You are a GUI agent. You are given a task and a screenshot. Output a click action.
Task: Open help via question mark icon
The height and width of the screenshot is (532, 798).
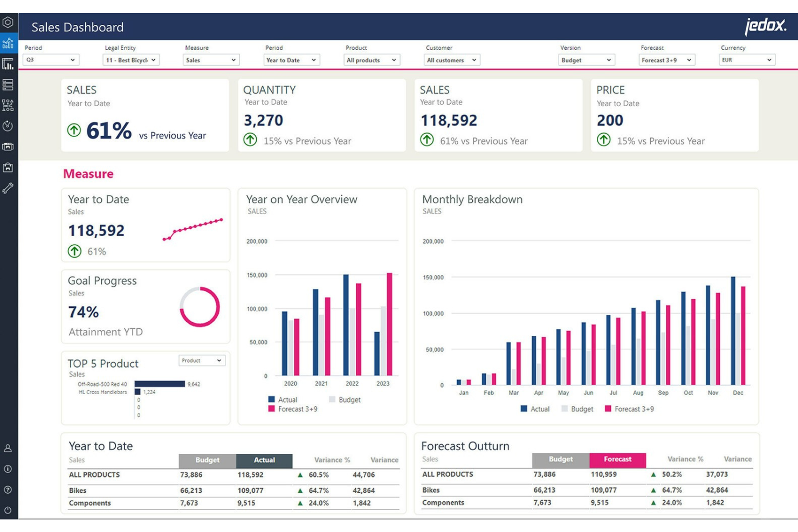click(8, 489)
